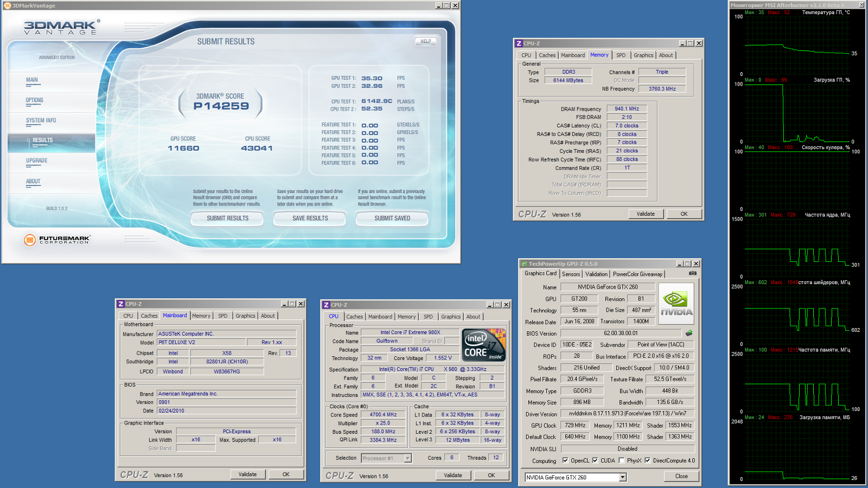Click the 3DMark score P14259
This screenshot has width=868, height=488.
(x=221, y=106)
